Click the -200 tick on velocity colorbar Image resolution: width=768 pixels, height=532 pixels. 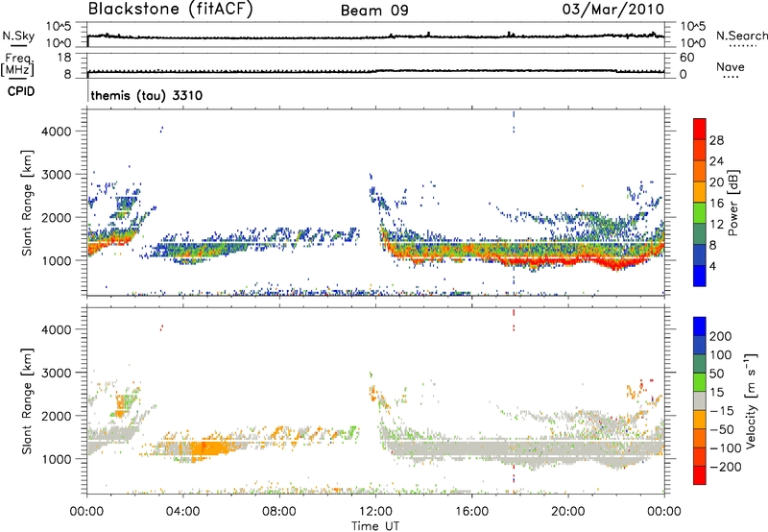click(726, 467)
